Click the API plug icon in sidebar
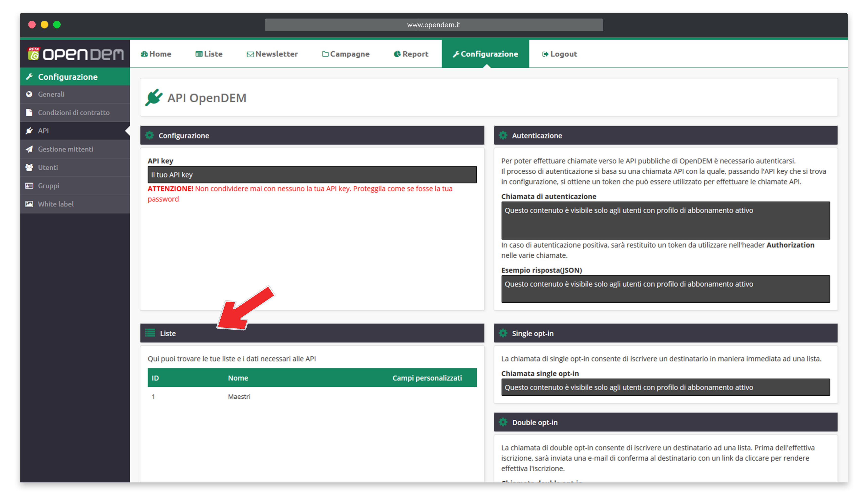The height and width of the screenshot is (498, 868). coord(29,131)
